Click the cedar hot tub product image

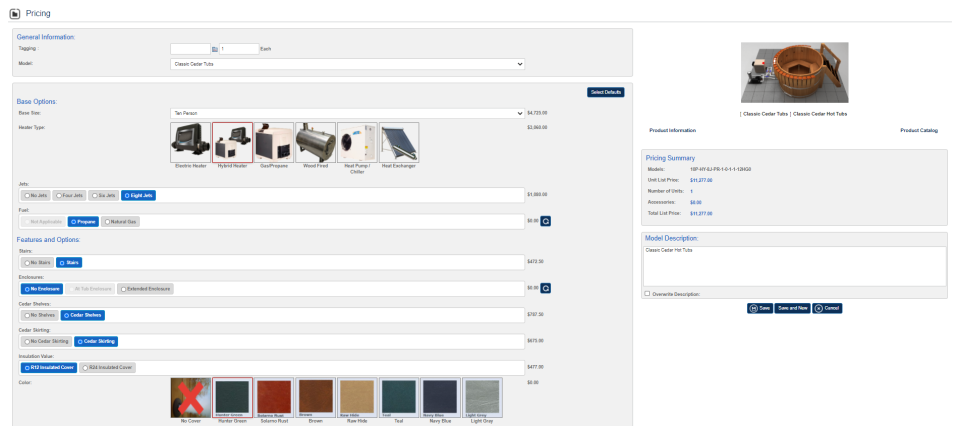795,72
